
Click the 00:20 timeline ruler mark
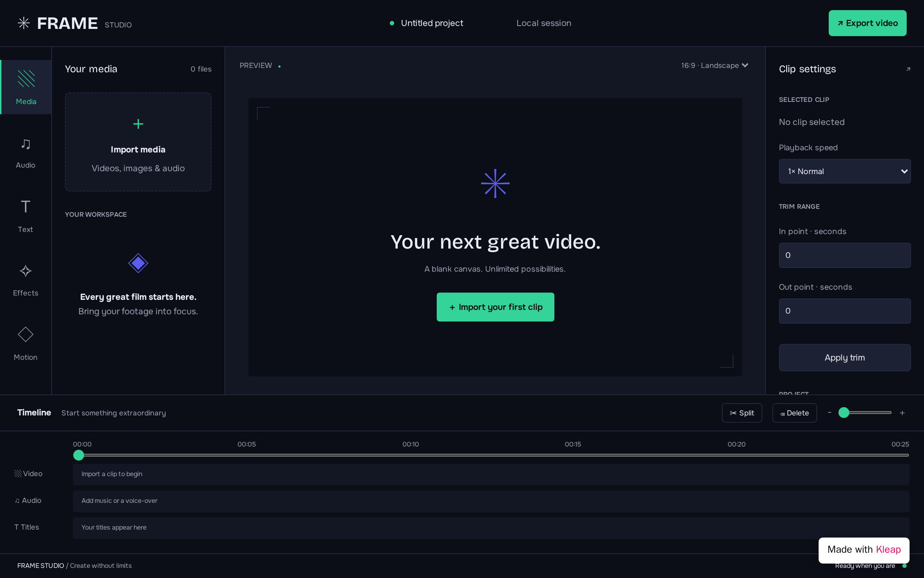tap(737, 444)
